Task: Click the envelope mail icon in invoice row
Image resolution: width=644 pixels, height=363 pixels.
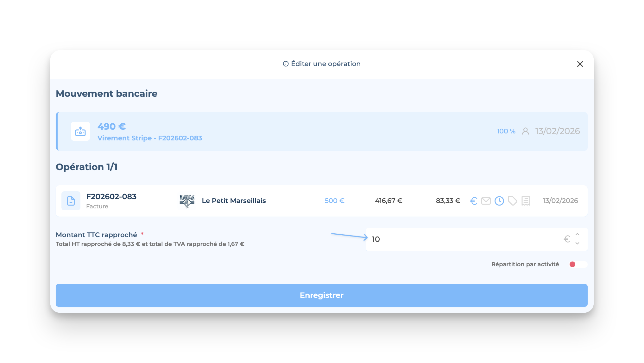Action: (486, 201)
